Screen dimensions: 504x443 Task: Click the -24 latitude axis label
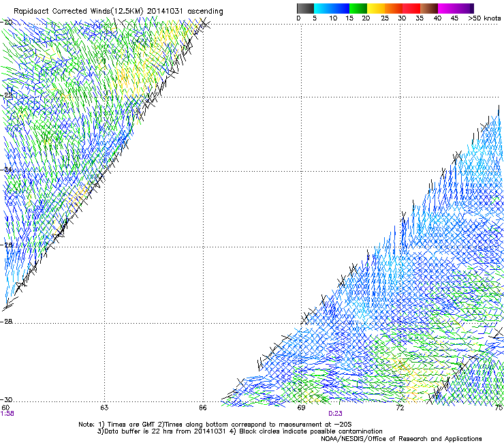click(x=6, y=170)
